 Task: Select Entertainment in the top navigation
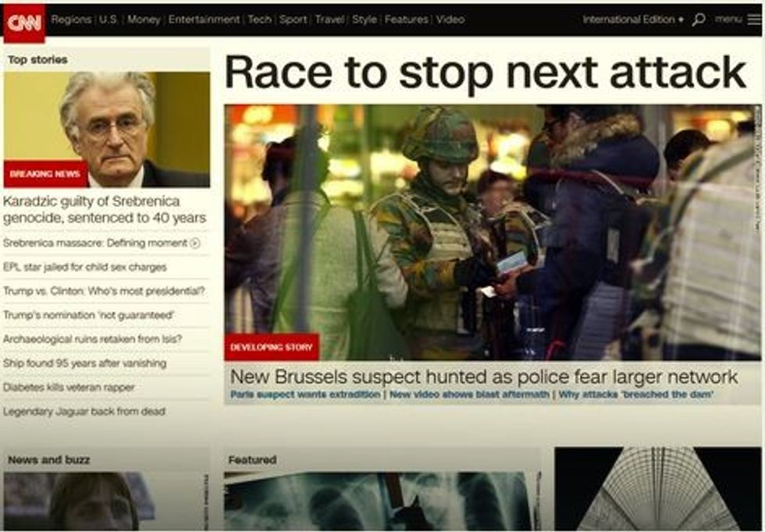click(204, 20)
